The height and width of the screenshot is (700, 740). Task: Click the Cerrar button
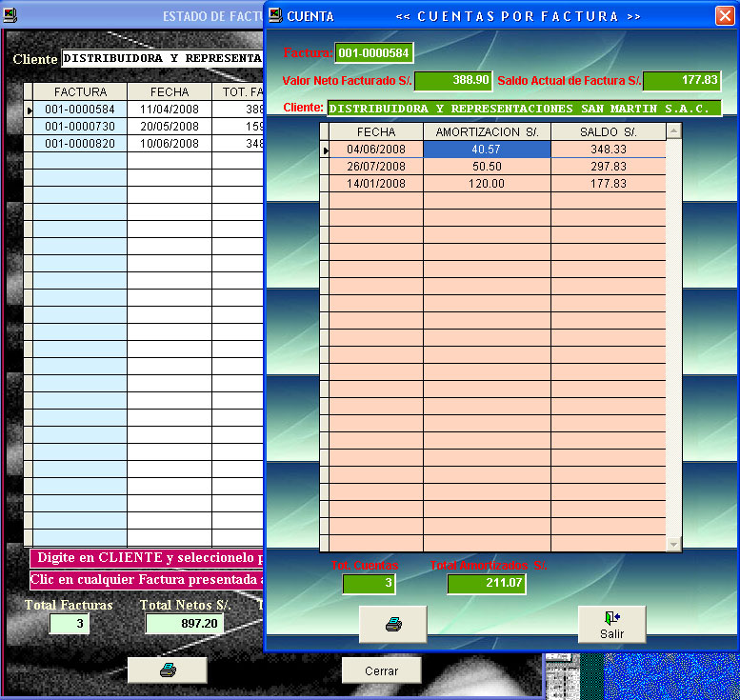point(381,670)
